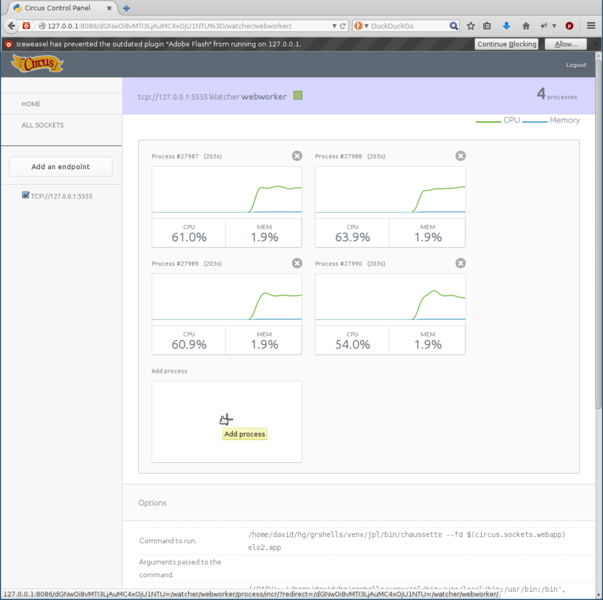Click the Allow... plugin button
This screenshot has width=603, height=600.
pos(566,44)
